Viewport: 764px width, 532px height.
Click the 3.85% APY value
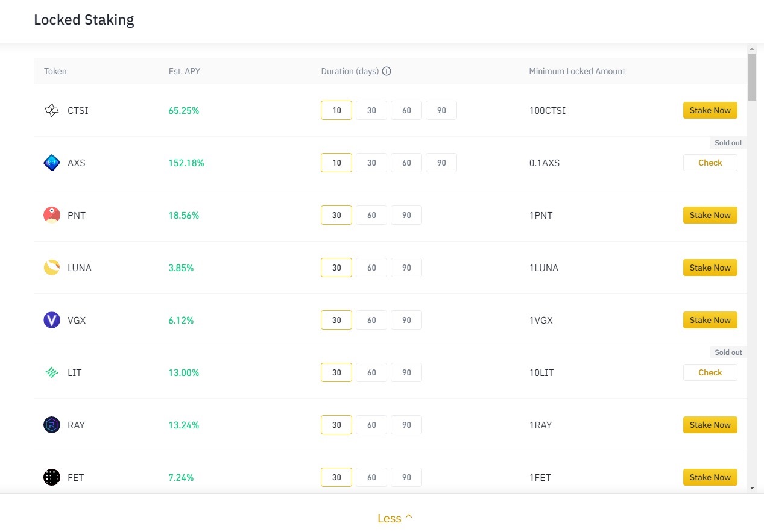(181, 268)
